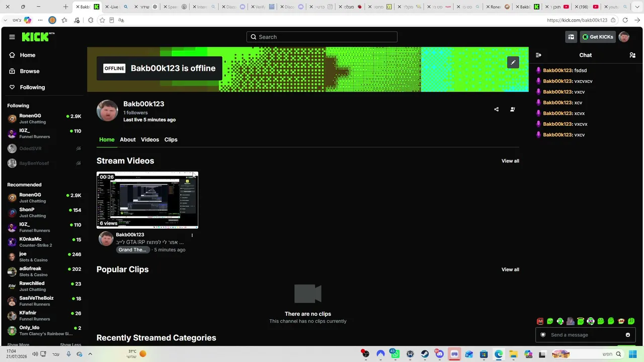644x362 pixels.
Task: Open the profile avatar menu in header
Action: tap(624, 37)
